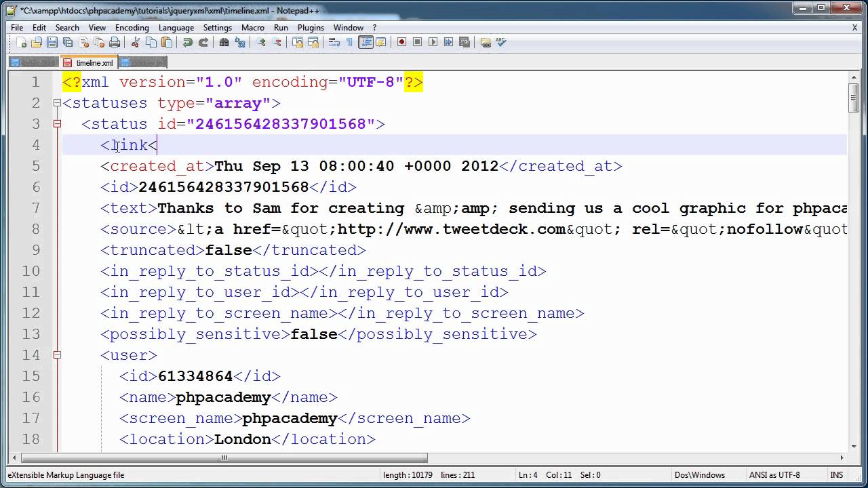Click the vertical scrollbar up arrow
This screenshot has width=868, height=488.
(x=853, y=79)
